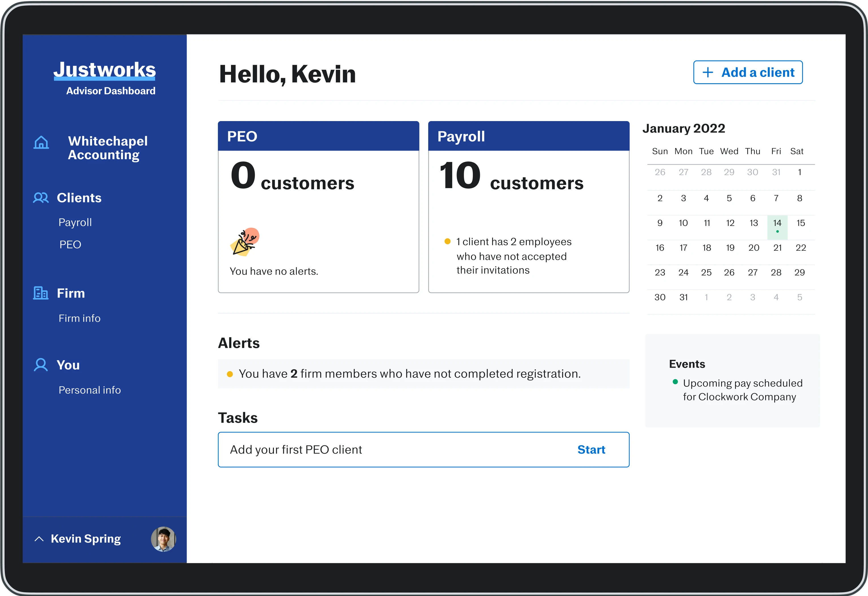Click the home icon beside Whitechapel Accounting

[41, 142]
